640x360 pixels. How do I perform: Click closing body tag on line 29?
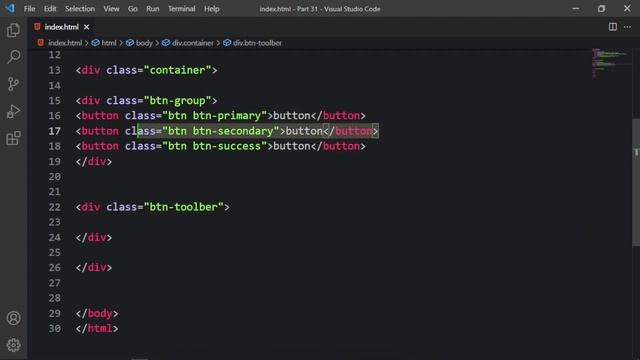(x=97, y=313)
